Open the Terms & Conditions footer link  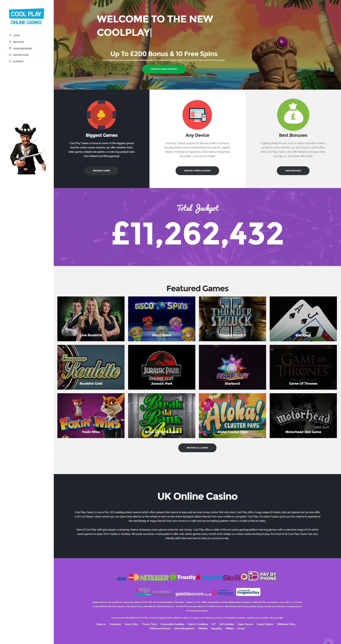pos(198,624)
